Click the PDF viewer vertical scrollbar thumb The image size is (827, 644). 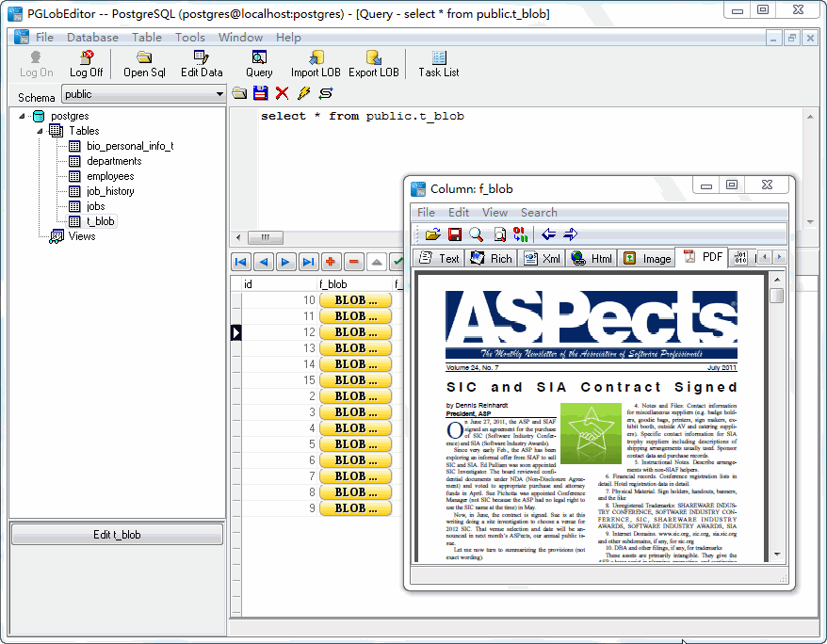[776, 295]
